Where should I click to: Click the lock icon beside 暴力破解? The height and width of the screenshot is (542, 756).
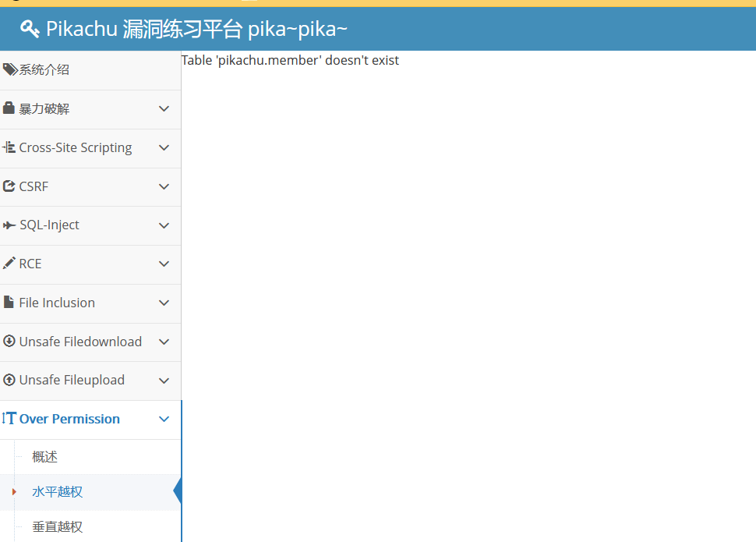click(9, 108)
